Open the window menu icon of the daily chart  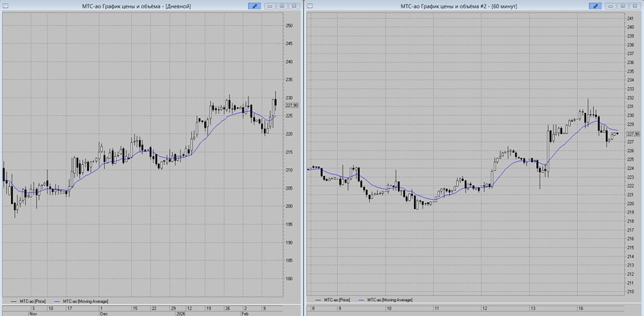click(5, 6)
